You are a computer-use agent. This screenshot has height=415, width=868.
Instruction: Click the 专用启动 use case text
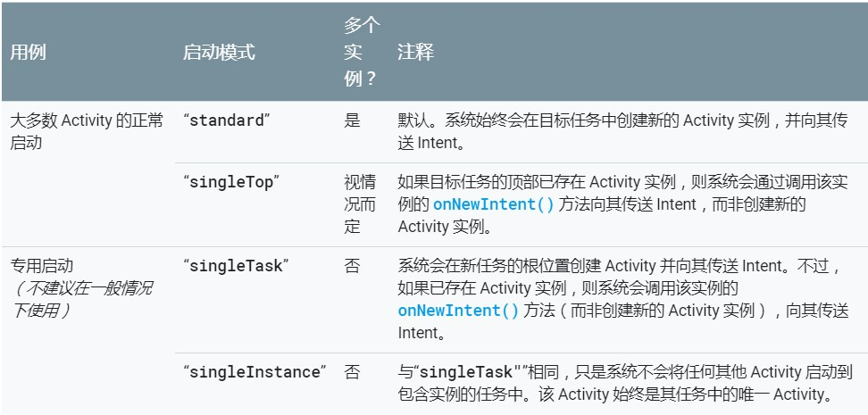point(41,266)
